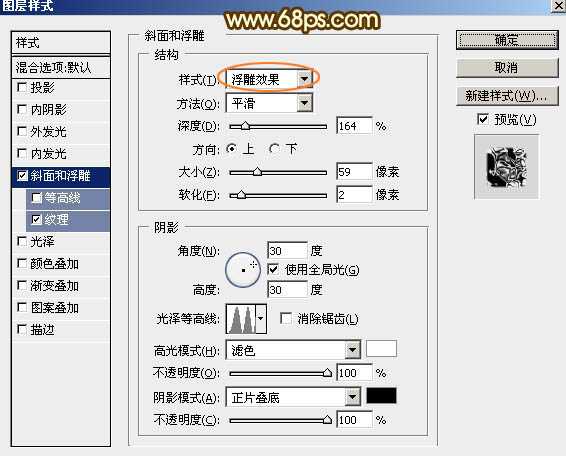The image size is (566, 456).
Task: Uncheck the 纹理 texture checkbox
Action: [x=36, y=219]
